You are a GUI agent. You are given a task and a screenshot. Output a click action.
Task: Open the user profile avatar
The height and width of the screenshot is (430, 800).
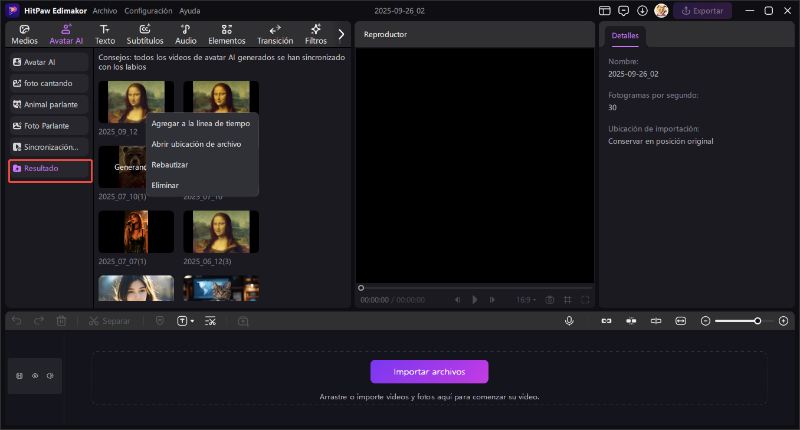[x=661, y=11]
